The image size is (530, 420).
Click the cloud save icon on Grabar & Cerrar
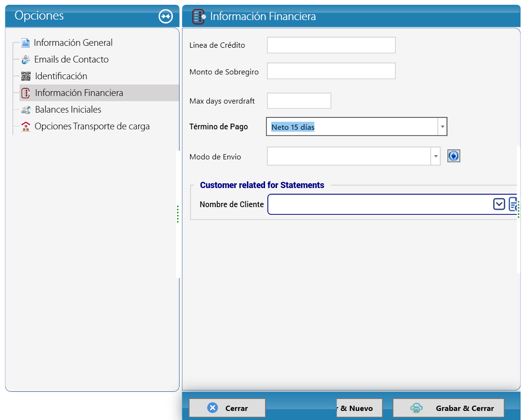[416, 408]
